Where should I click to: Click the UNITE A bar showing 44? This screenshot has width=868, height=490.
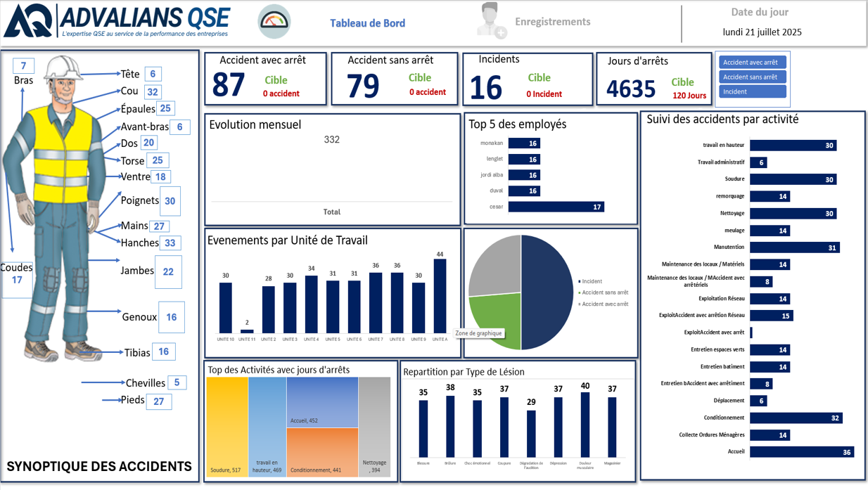(440, 296)
